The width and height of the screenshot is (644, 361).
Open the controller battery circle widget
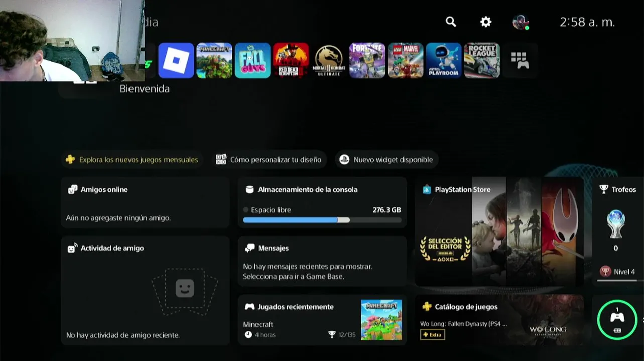[617, 319]
